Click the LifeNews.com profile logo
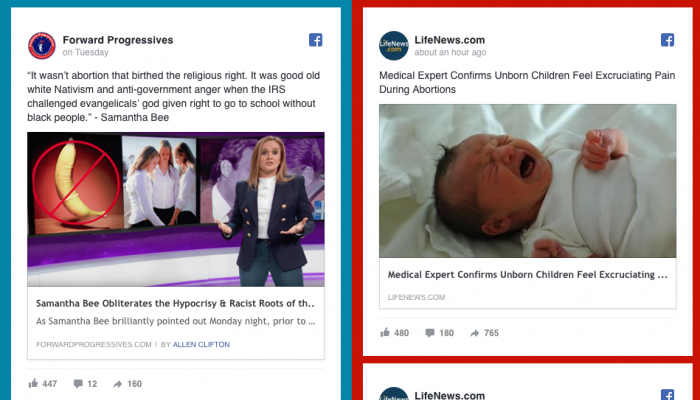700x400 pixels. tap(393, 46)
